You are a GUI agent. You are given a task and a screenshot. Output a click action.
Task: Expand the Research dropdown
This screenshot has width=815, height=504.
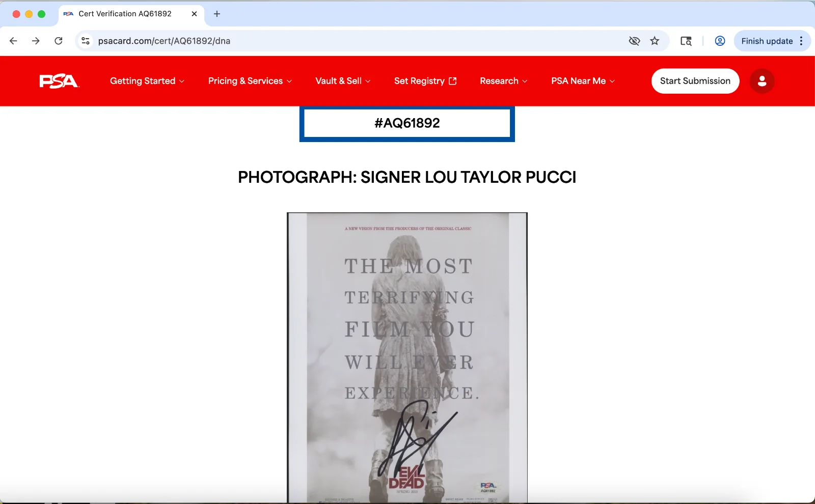(x=504, y=81)
